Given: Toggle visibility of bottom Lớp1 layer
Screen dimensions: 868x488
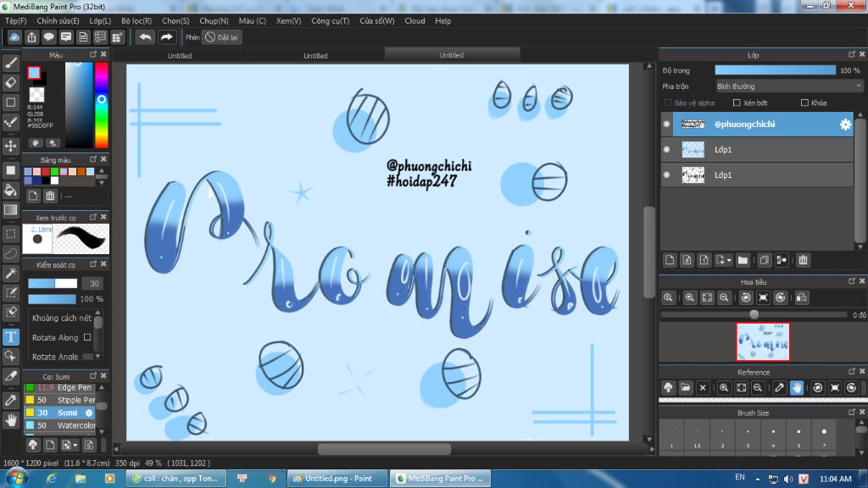Looking at the screenshot, I should 666,175.
